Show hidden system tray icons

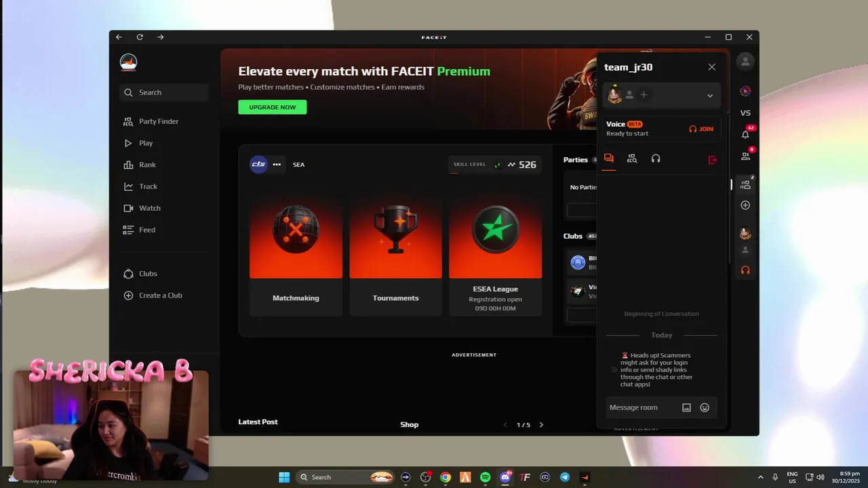(760, 477)
